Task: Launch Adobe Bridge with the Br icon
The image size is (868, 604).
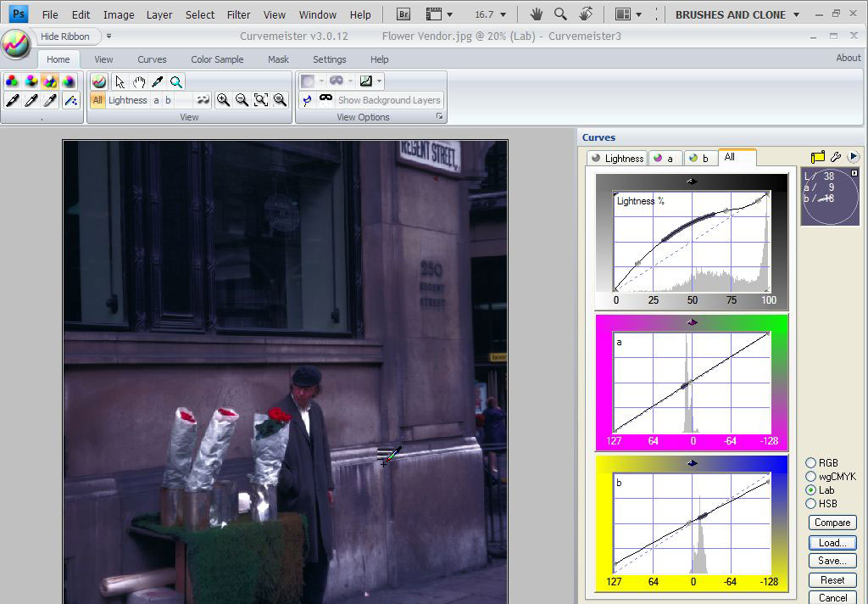Action: (403, 14)
